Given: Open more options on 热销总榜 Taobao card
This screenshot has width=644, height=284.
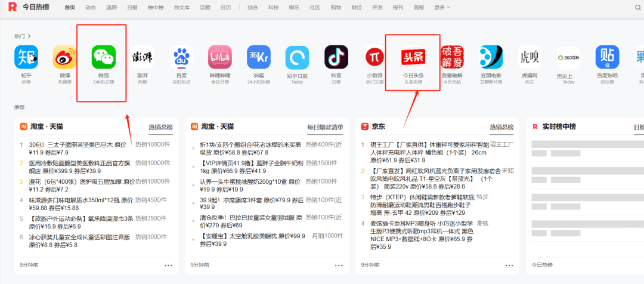Looking at the screenshot, I should coord(168,265).
